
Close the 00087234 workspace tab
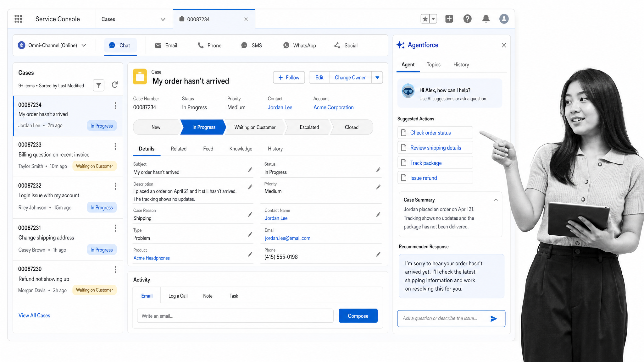point(246,19)
